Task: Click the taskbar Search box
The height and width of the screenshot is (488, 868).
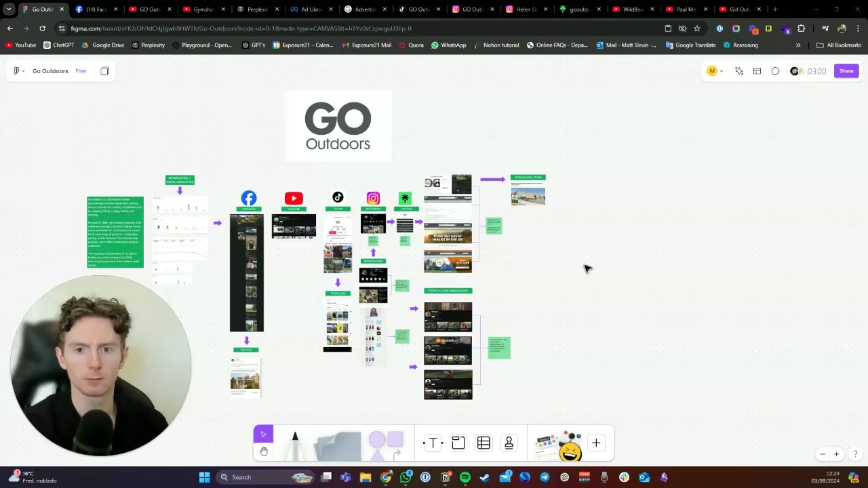Action: pyautogui.click(x=265, y=477)
